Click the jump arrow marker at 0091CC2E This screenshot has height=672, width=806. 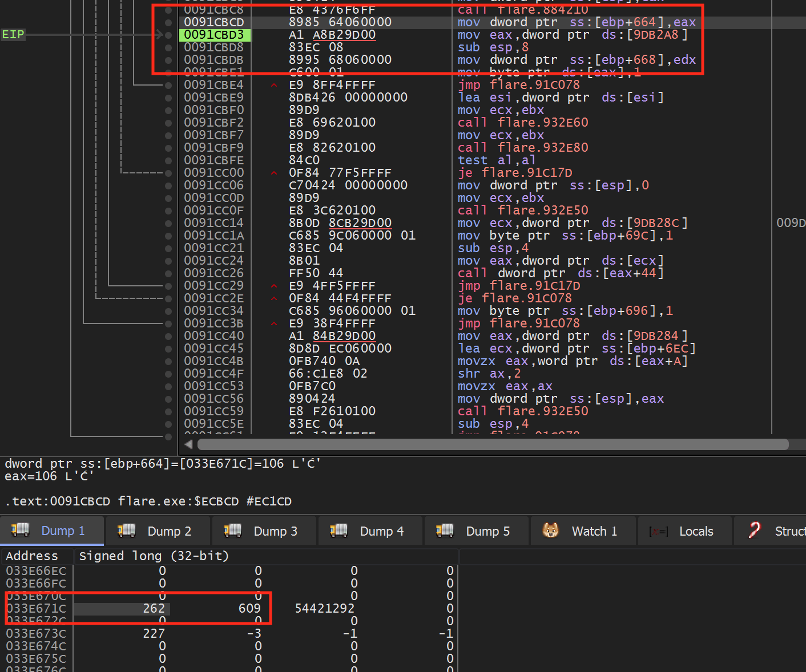point(274,298)
